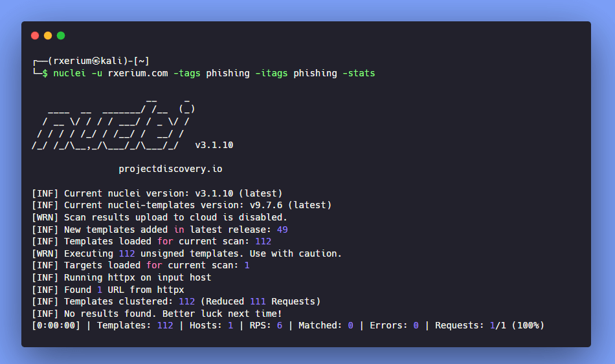Click the new templates count 49

point(282,230)
